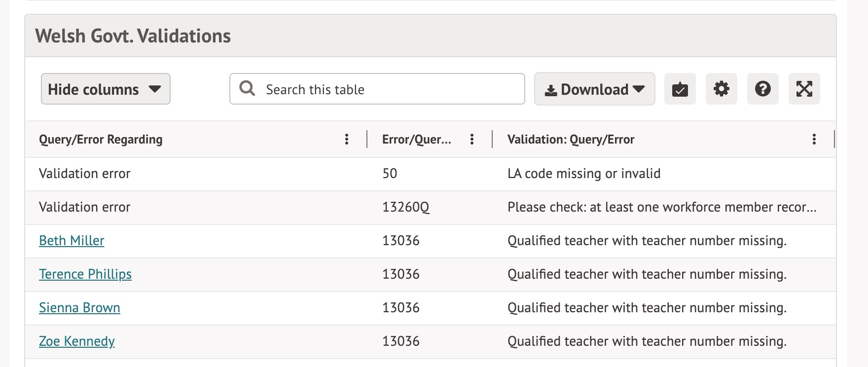Open Query/Error Regarding column options menu
The width and height of the screenshot is (868, 367).
tap(347, 140)
